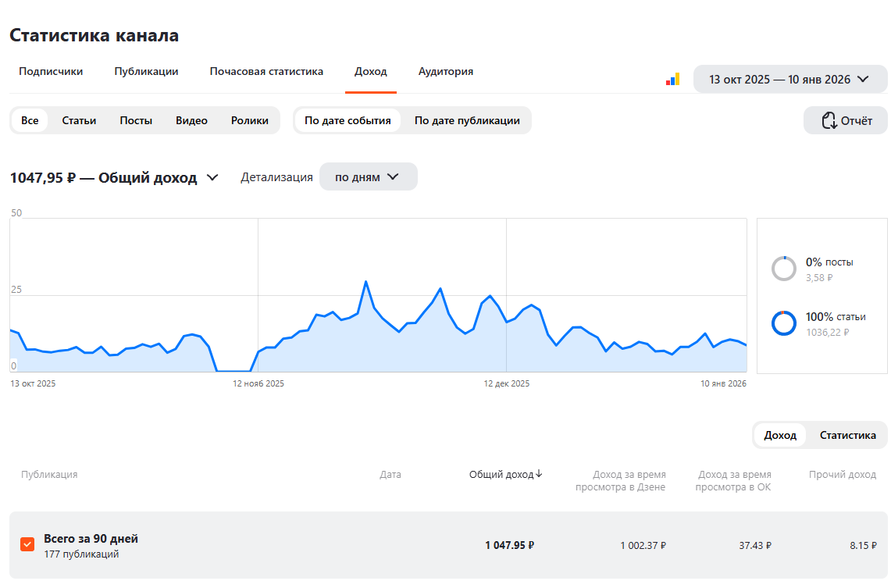Sort by Общий доход column header
The height and width of the screenshot is (588, 891).
pyautogui.click(x=501, y=474)
